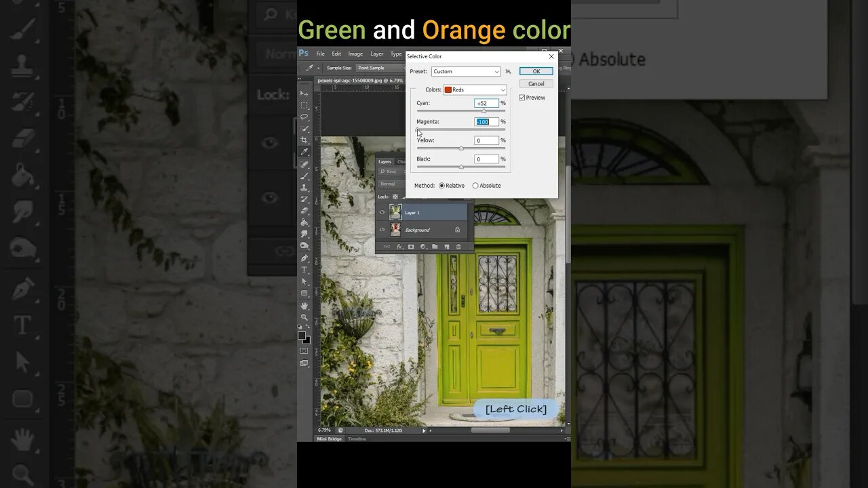The height and width of the screenshot is (488, 868).
Task: Select the Hand tool
Action: 304,306
